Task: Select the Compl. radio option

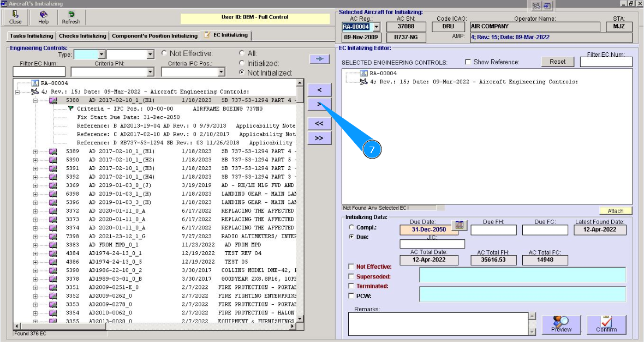Action: coord(351,227)
